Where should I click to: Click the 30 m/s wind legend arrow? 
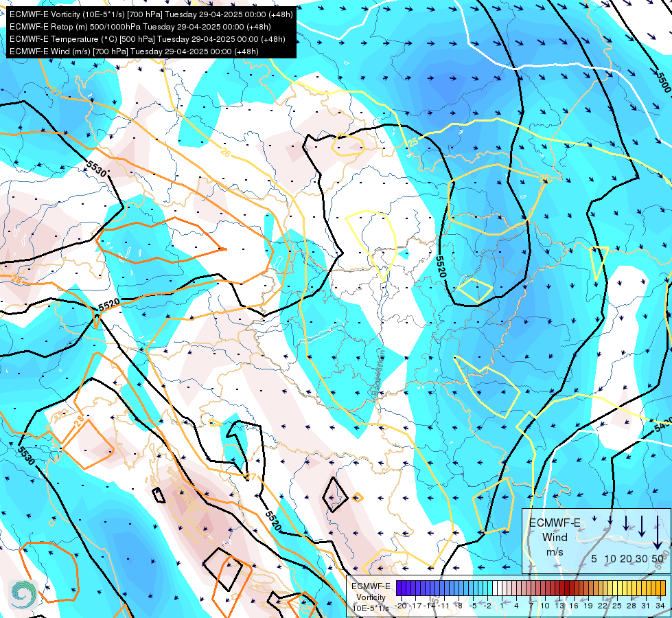(642, 526)
